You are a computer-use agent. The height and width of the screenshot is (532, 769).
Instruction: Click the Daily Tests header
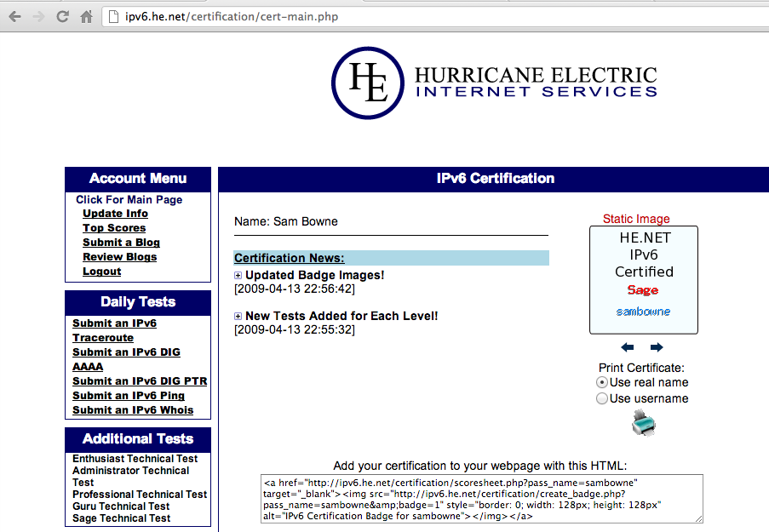(138, 302)
